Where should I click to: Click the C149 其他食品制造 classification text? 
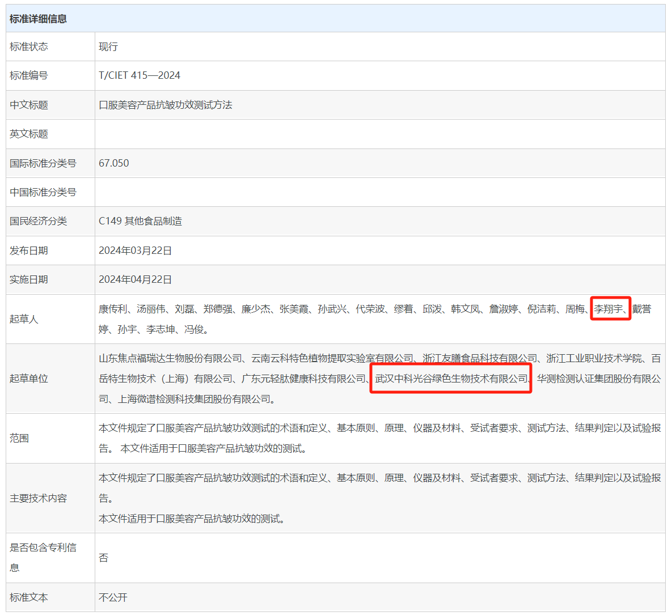pyautogui.click(x=140, y=221)
